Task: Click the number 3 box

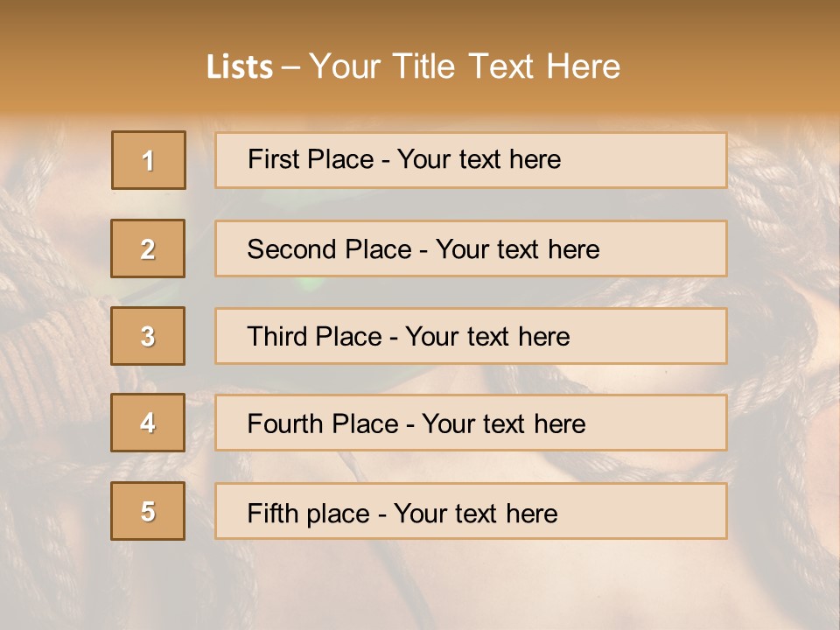Action: coord(148,336)
